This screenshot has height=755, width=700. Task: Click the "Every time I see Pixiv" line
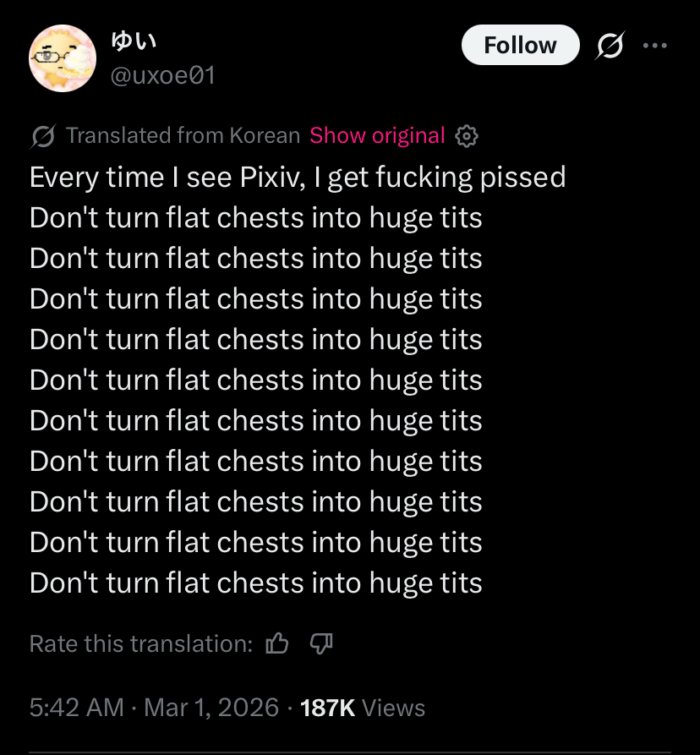297,178
